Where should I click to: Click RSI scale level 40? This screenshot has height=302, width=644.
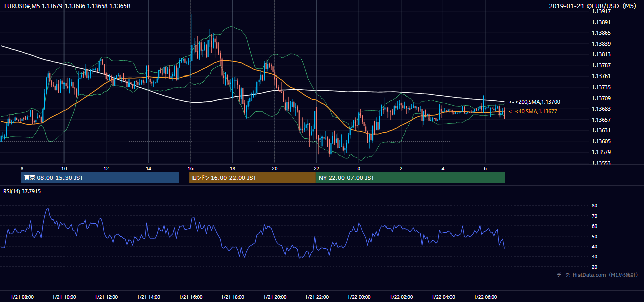[594, 247]
